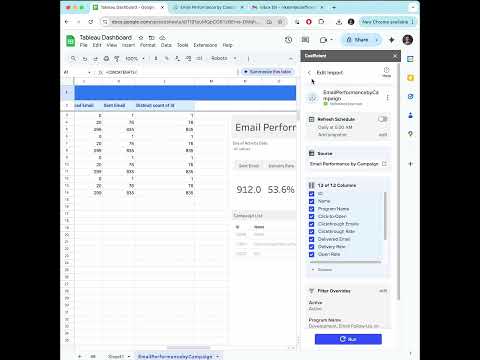Collapse the toolbar with chevron
Image resolution: width=480 pixels, height=360 pixels.
(x=291, y=58)
